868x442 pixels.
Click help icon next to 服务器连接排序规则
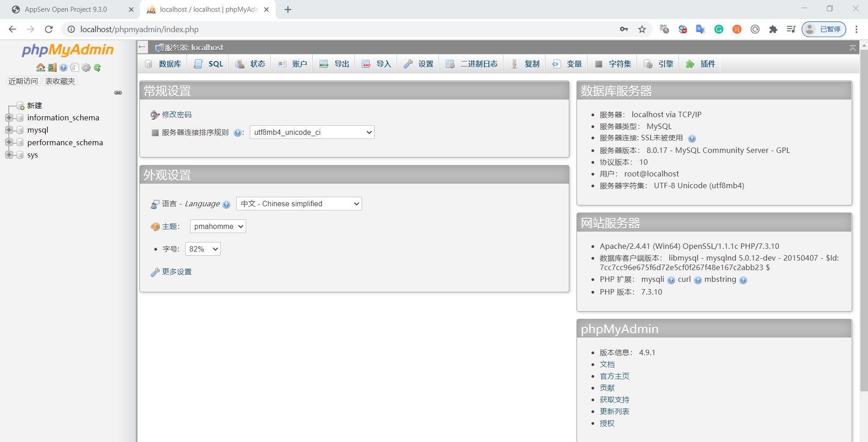click(238, 133)
